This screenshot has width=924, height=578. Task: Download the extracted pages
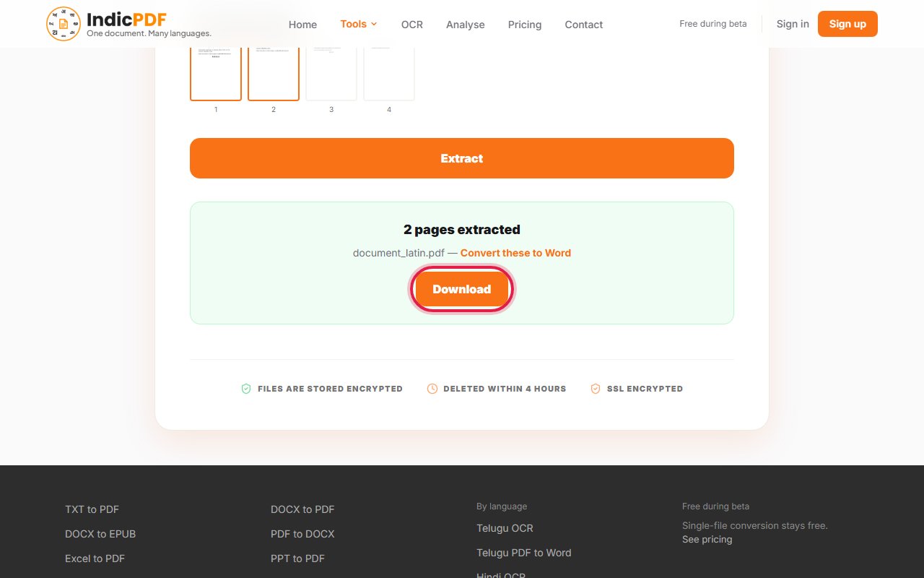462,289
